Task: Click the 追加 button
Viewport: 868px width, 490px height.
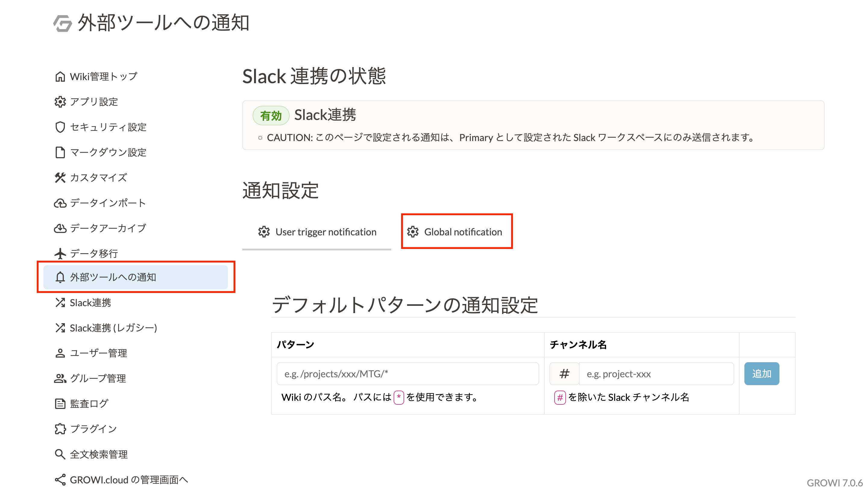Action: (x=762, y=374)
